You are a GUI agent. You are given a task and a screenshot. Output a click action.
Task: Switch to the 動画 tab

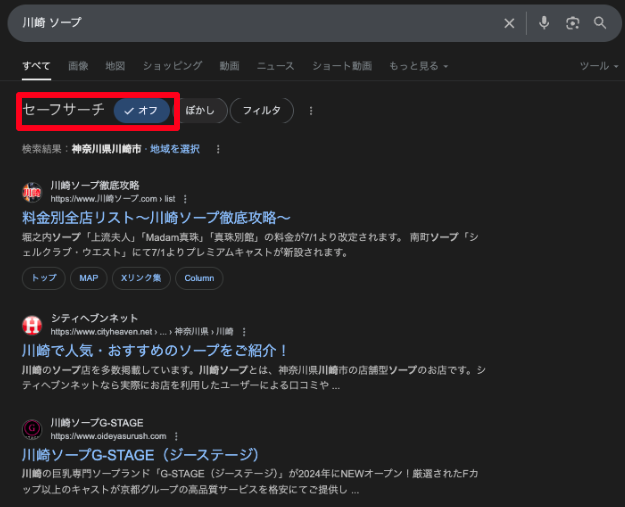tap(230, 66)
